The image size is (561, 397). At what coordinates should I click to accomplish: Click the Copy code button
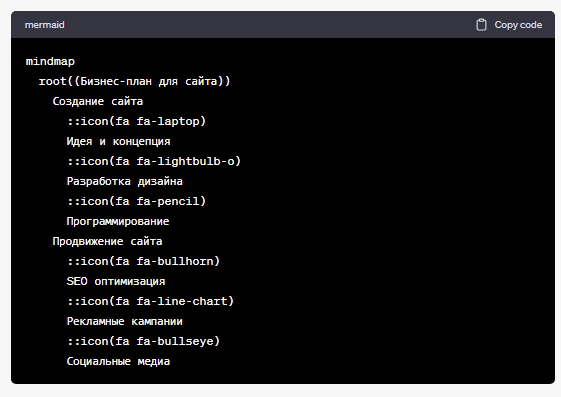(x=509, y=25)
